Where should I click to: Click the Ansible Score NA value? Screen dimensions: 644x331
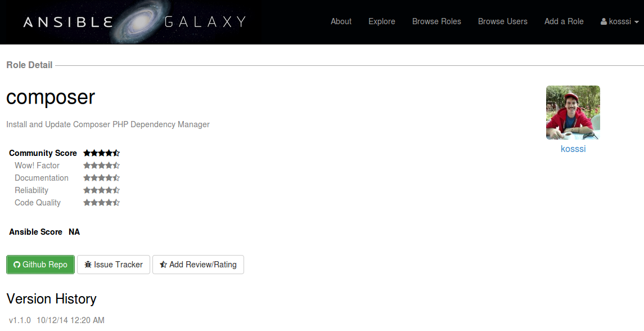click(74, 232)
